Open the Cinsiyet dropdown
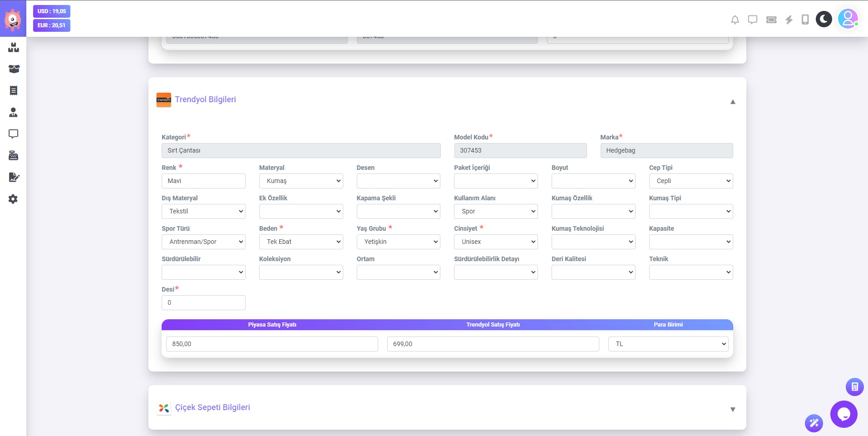The width and height of the screenshot is (868, 436). pos(495,242)
